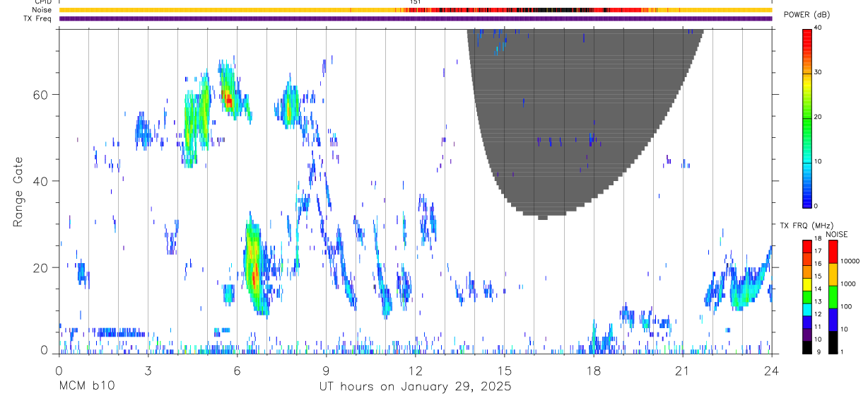Click the x-axis tick label "24"
Screen dimensions: 868x401
[x=771, y=371]
